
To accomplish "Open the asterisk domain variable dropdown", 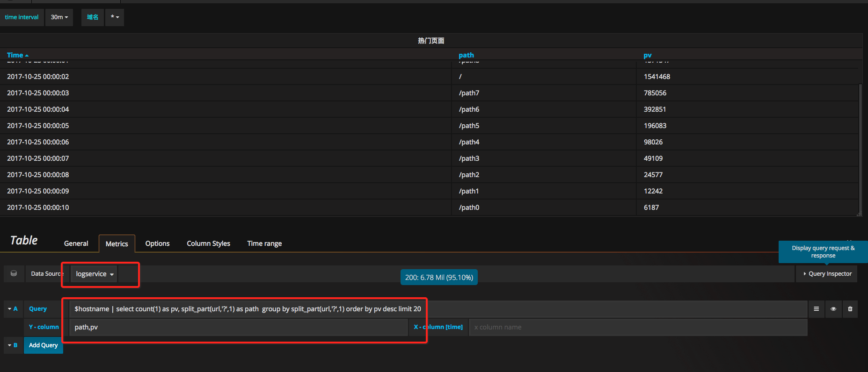I will (x=115, y=17).
